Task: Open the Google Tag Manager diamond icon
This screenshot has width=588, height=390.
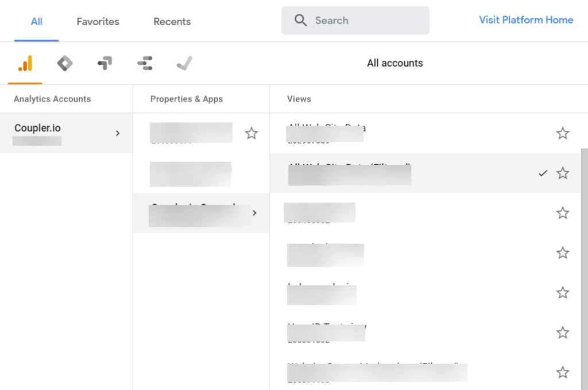Action: point(65,63)
